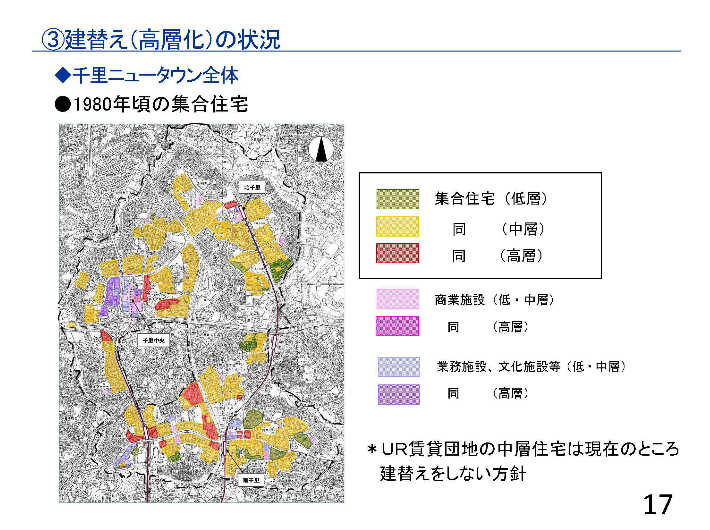This screenshot has width=710, height=530.
Task: Click the light pink commercial low/mid-rise swatch
Action: point(397,299)
